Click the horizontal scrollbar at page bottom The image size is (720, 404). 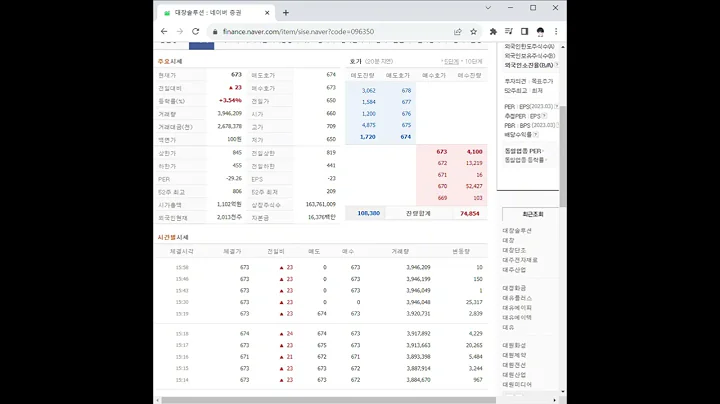(x=329, y=400)
